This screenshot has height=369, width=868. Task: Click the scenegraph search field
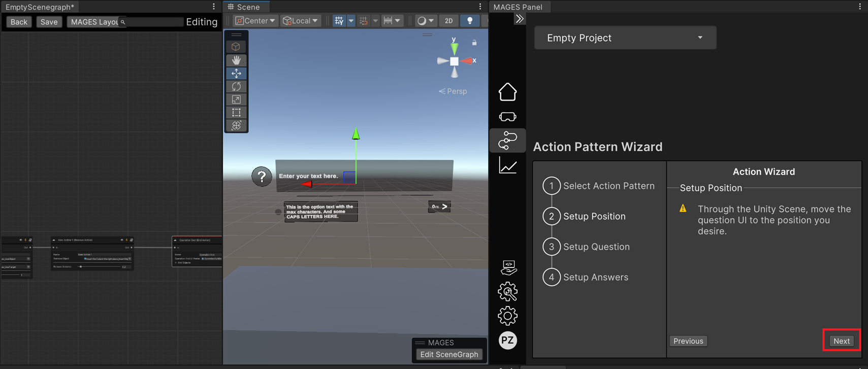(x=152, y=22)
